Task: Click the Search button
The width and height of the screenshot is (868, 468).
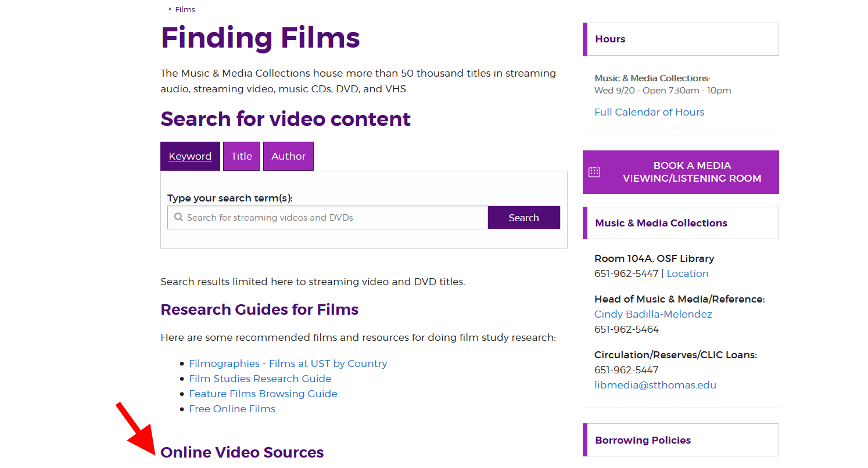Action: coord(523,217)
